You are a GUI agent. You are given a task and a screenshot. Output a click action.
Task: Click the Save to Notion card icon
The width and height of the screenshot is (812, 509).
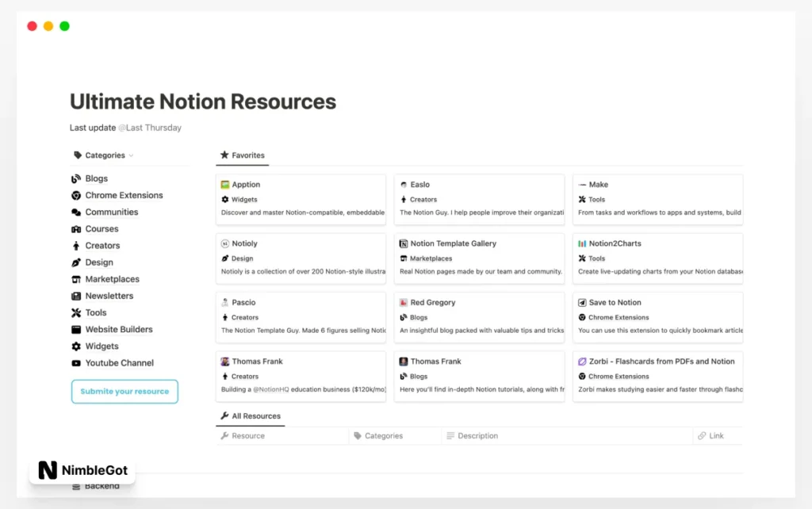[582, 302]
